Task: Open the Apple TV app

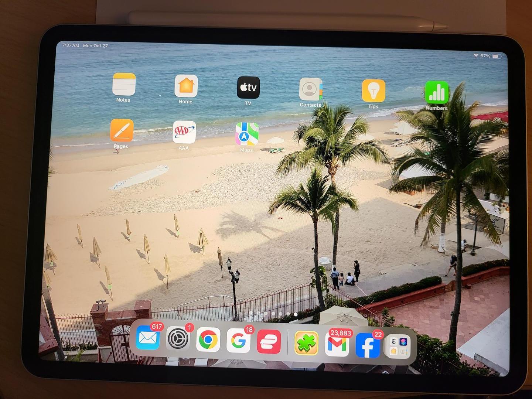Action: [248, 88]
